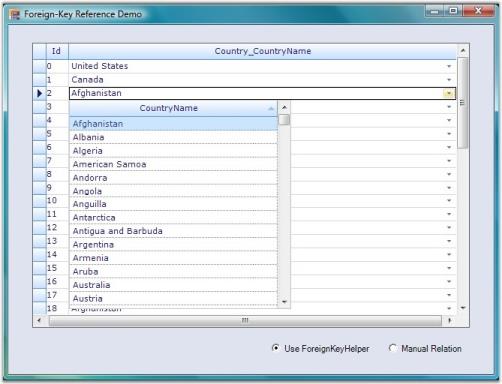Viewport: 502px width, 384px height.
Task: Sort by the CountryName popup column header
Action: (173, 108)
